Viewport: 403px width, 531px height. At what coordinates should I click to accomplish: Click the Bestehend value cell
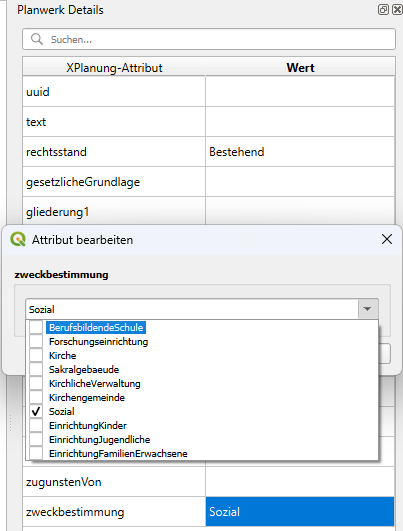point(300,152)
